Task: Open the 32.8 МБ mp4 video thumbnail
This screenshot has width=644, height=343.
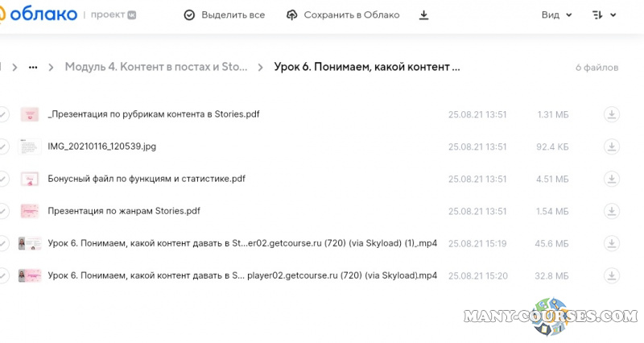Action: pyautogui.click(x=30, y=275)
